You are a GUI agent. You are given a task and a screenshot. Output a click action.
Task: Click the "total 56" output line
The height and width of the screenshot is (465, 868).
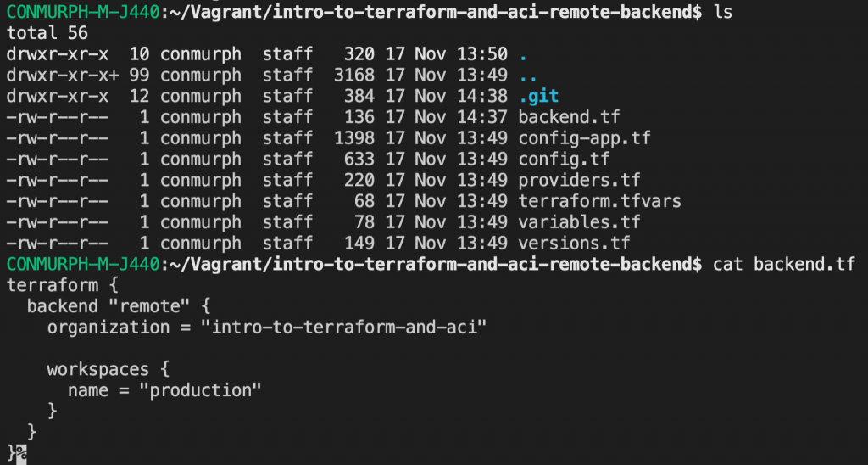(x=48, y=33)
